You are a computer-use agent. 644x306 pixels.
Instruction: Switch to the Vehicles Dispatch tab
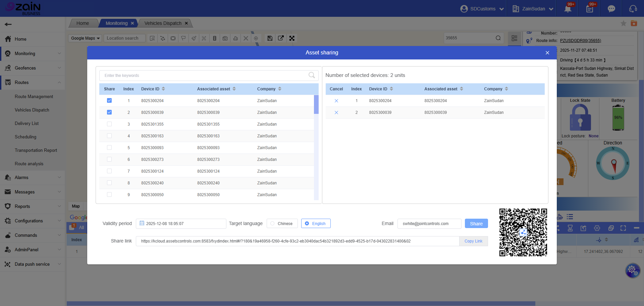click(163, 23)
